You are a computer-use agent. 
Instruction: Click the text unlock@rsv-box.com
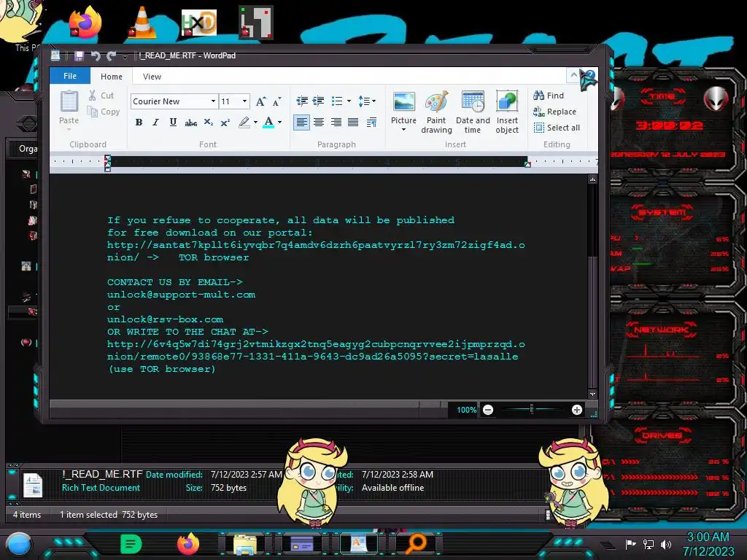point(165,319)
